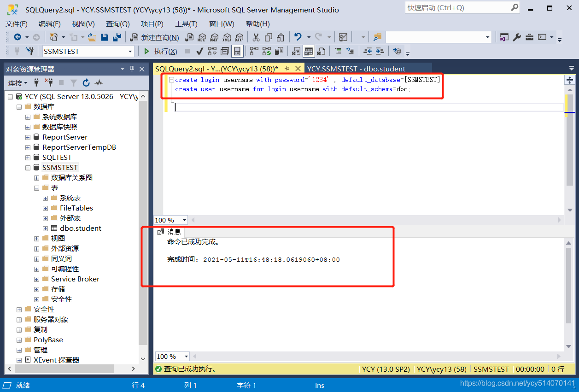Screen dimensions: 579x392
Task: Open the editor zoom 100 % dropdown
Action: tap(185, 220)
